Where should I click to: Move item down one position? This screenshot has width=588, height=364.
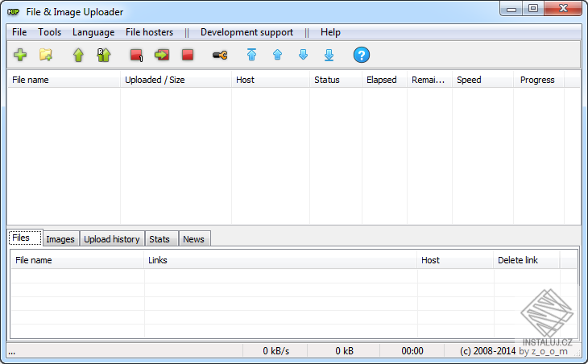(303, 55)
